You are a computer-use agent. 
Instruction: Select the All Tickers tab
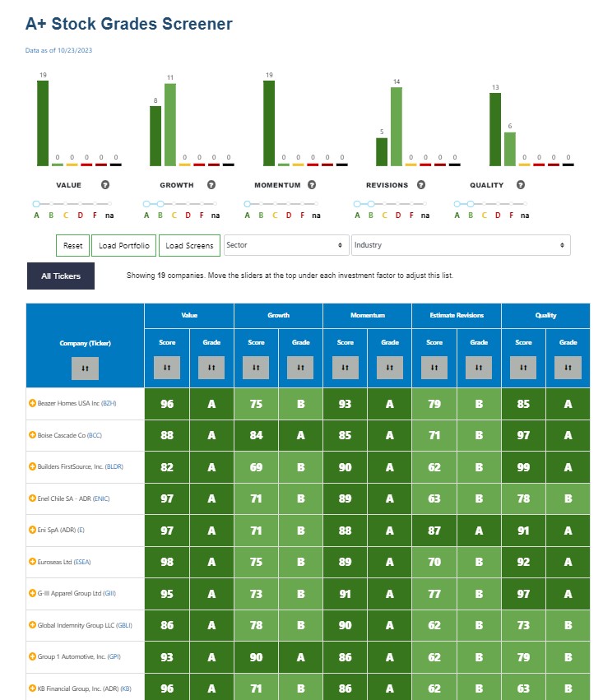[x=61, y=276]
